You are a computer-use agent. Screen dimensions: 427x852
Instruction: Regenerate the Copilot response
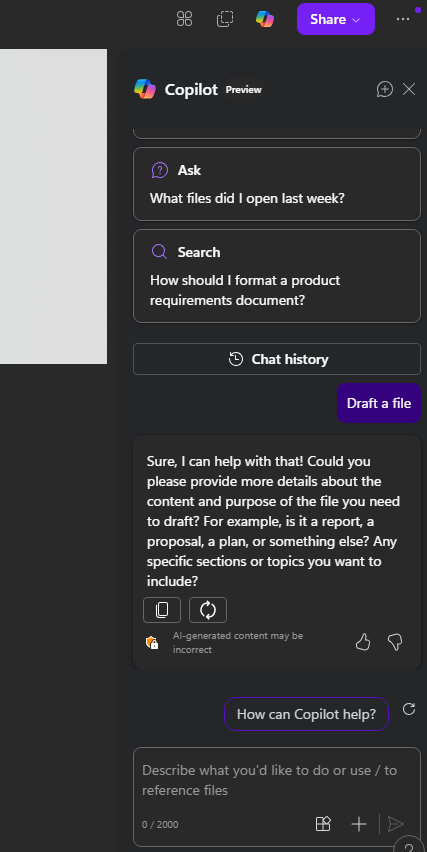point(208,610)
